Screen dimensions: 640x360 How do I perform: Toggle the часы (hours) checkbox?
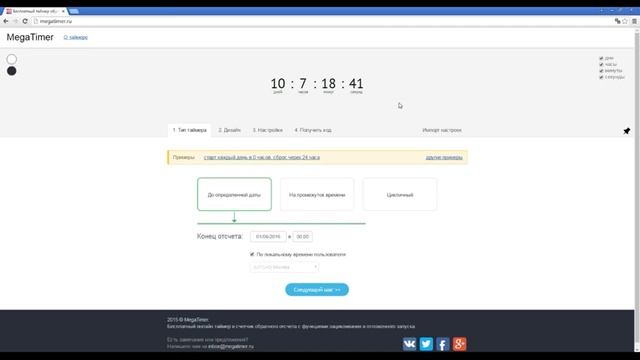pos(601,64)
